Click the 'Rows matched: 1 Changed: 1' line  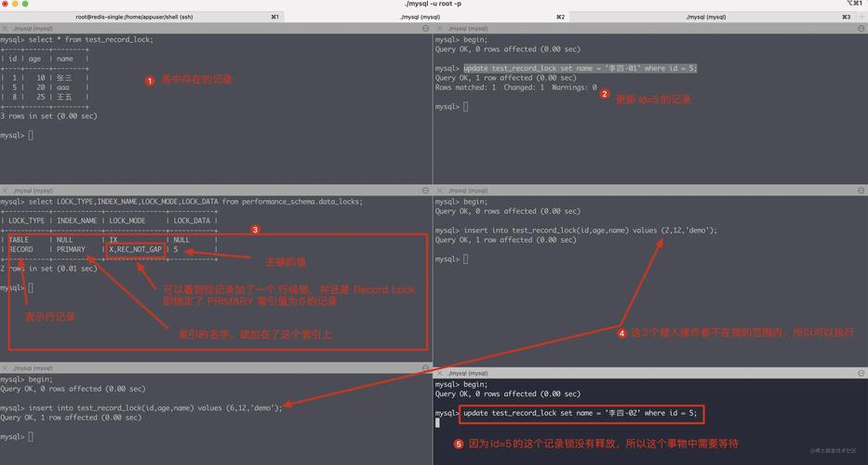[x=516, y=87]
